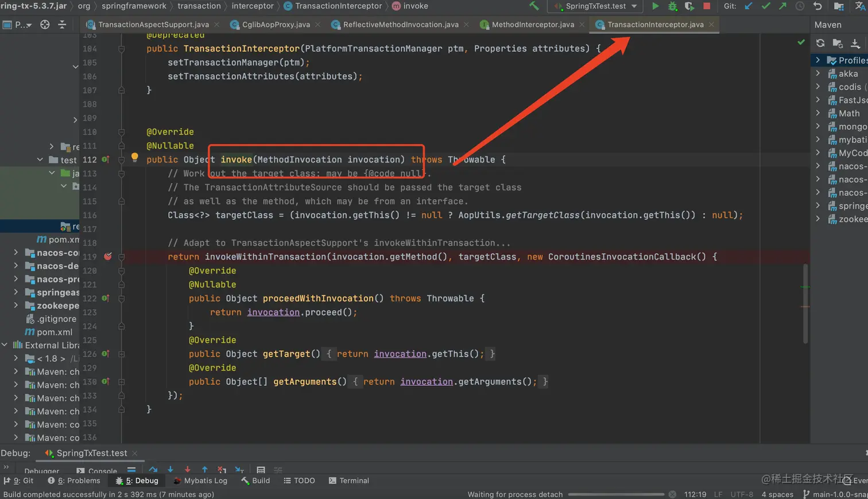Expand Math module in Maven panel
The image size is (868, 499).
pos(818,113)
